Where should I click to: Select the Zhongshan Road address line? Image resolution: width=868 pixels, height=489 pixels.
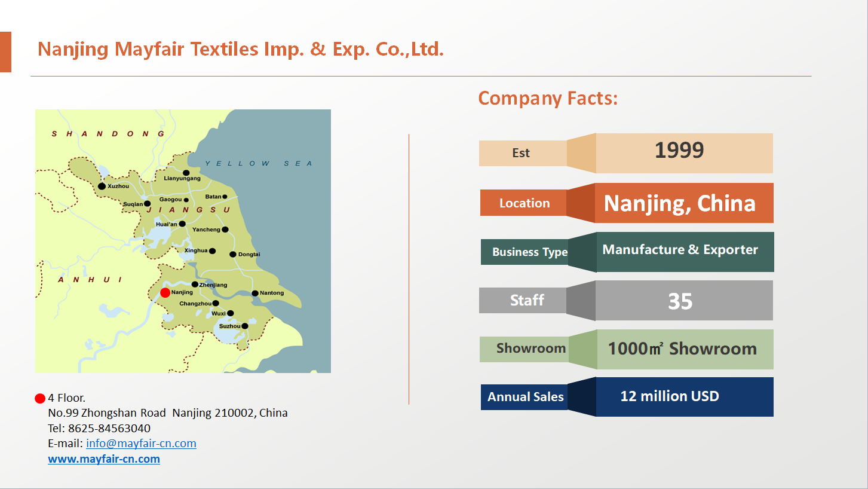point(168,413)
